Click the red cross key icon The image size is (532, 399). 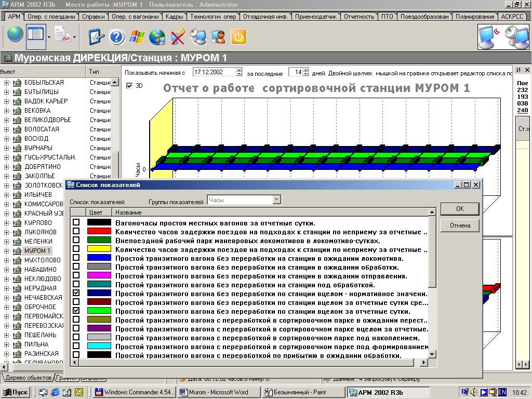[x=178, y=37]
